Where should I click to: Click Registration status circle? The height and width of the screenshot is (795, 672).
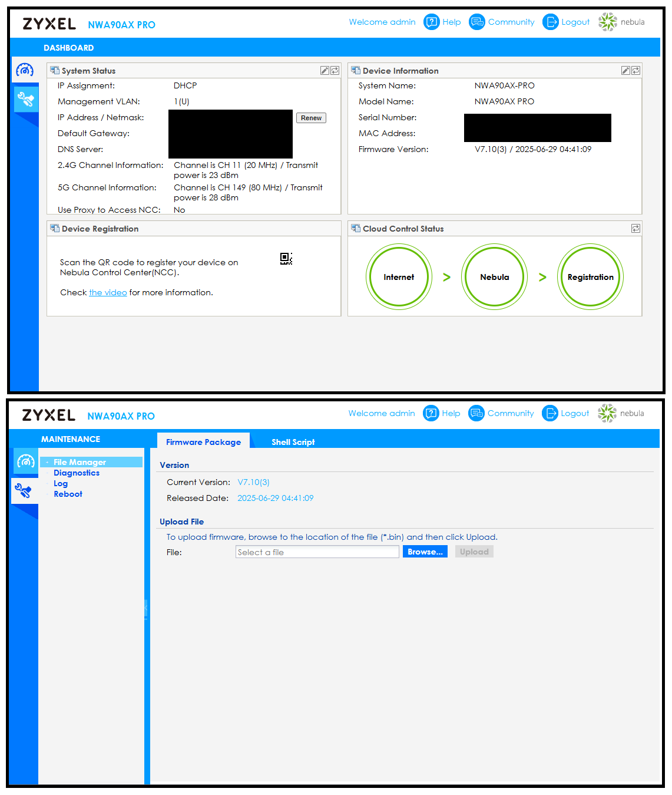(x=590, y=276)
